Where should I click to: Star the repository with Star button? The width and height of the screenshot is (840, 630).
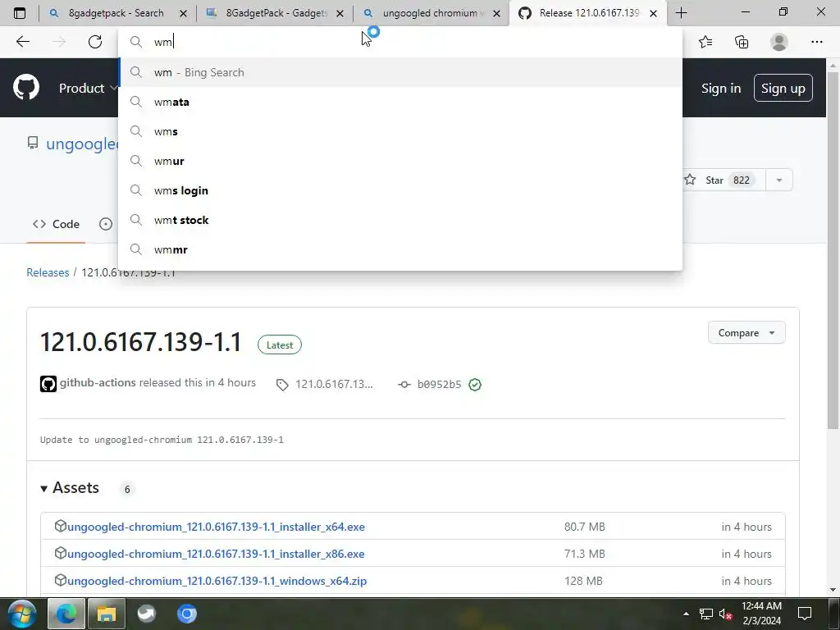(724, 180)
